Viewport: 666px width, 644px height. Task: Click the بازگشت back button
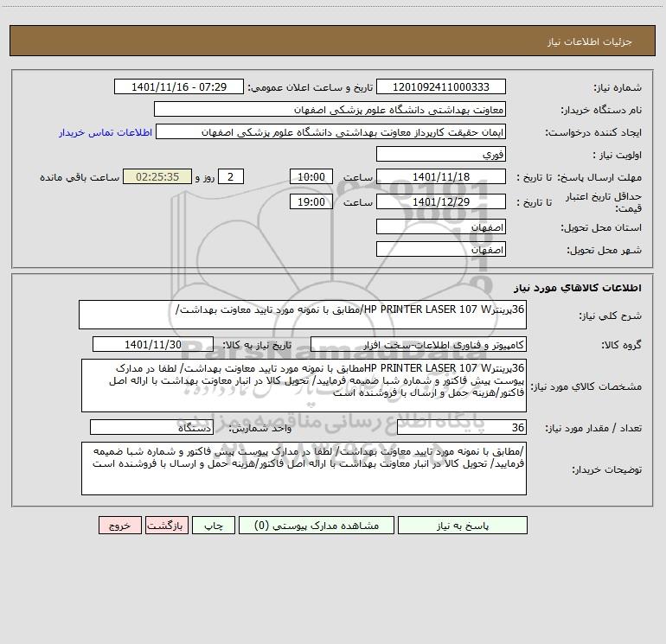pyautogui.click(x=166, y=525)
